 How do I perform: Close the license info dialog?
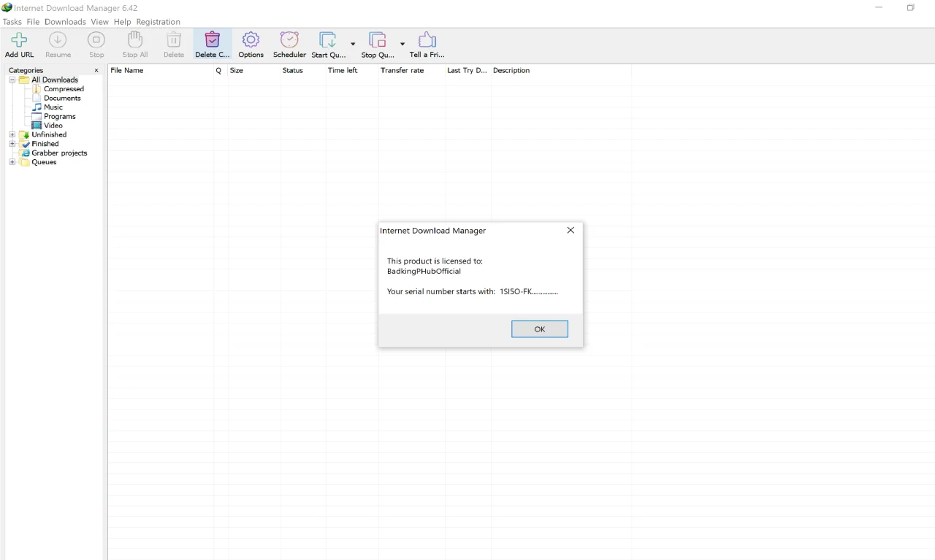click(x=570, y=230)
